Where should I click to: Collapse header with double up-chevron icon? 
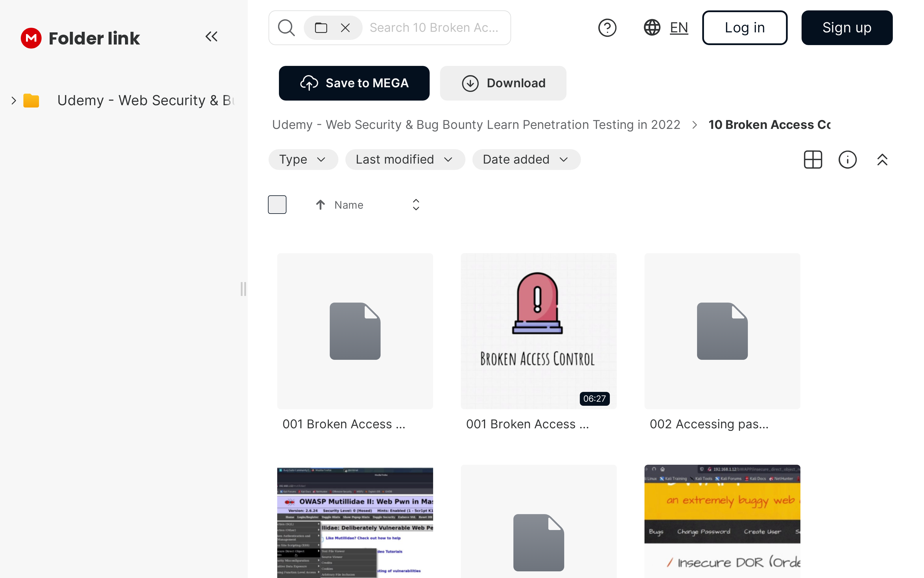click(x=882, y=160)
